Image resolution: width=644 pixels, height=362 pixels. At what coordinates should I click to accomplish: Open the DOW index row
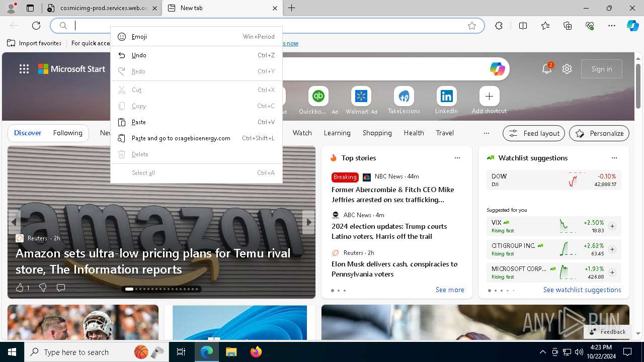point(553,180)
